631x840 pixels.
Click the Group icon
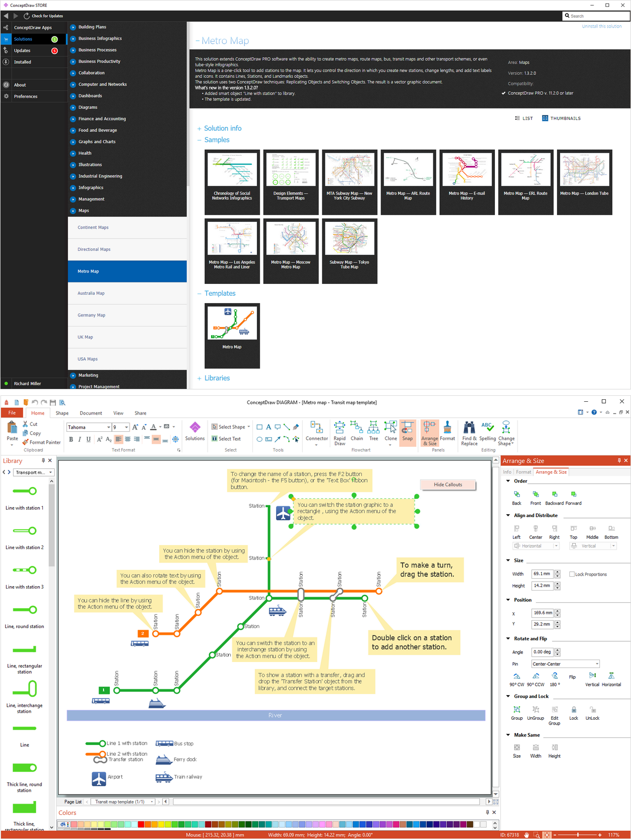tap(517, 710)
